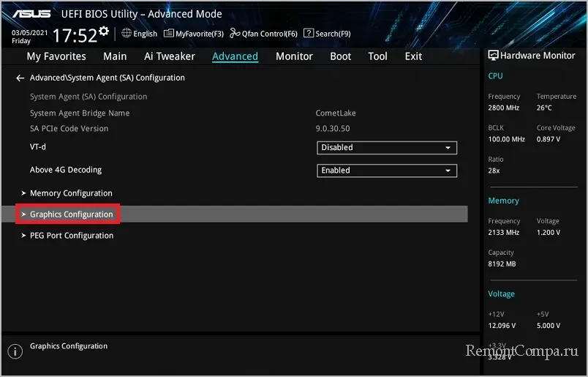The height and width of the screenshot is (377, 588).
Task: Go to the Boot tab
Action: click(x=341, y=56)
